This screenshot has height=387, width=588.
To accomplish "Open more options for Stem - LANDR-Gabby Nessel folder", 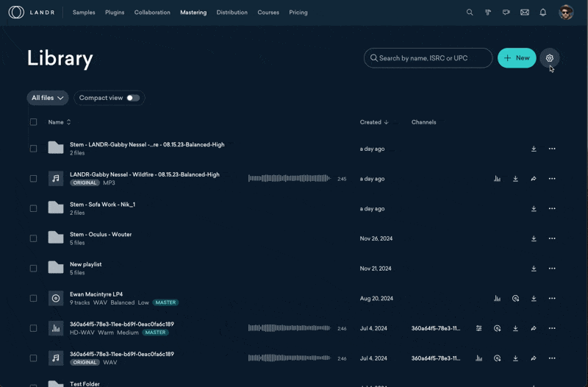I will (x=552, y=149).
